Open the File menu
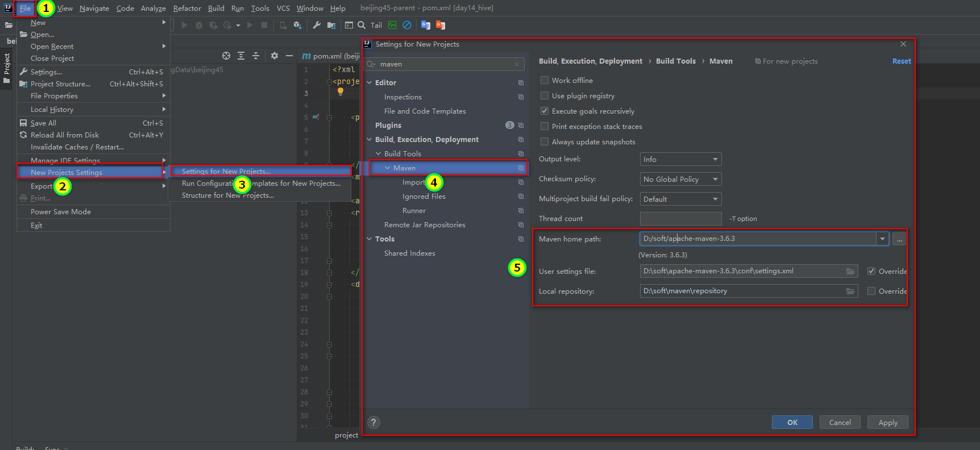 coord(25,8)
